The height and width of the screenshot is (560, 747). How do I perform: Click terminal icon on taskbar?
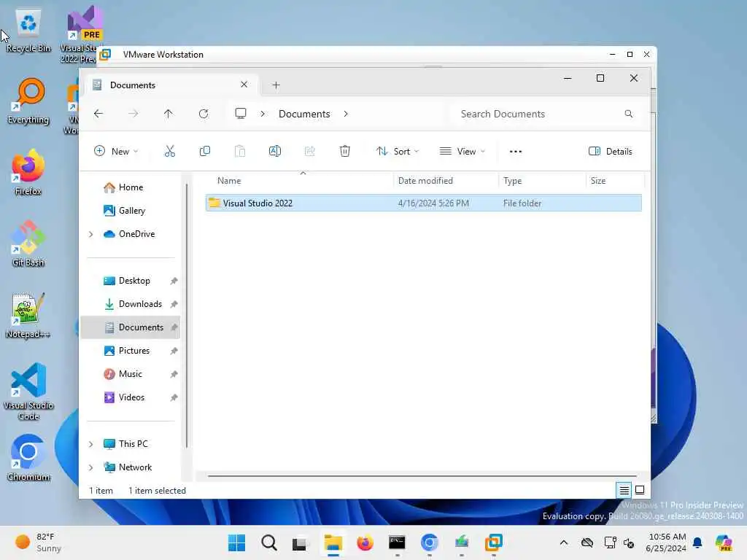tap(397, 542)
